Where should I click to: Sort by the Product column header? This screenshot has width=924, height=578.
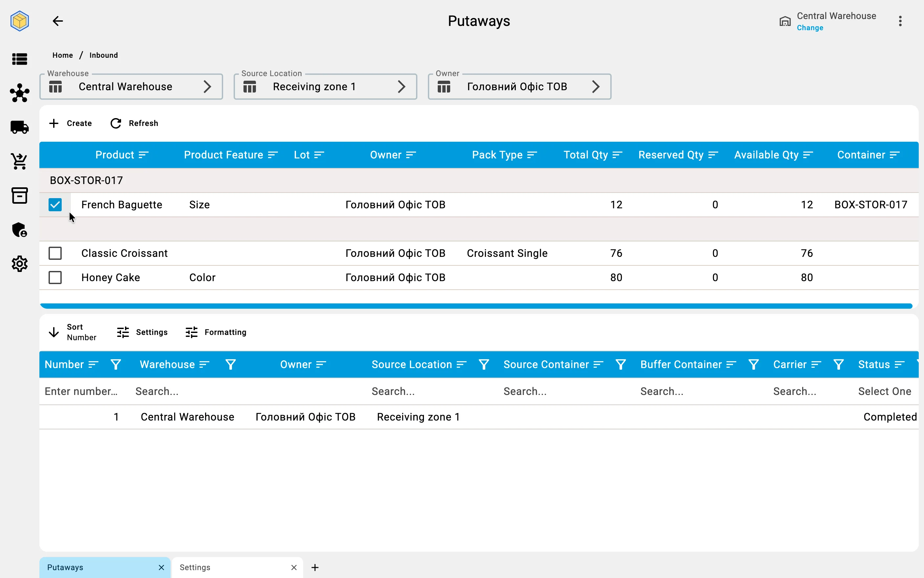click(x=121, y=155)
